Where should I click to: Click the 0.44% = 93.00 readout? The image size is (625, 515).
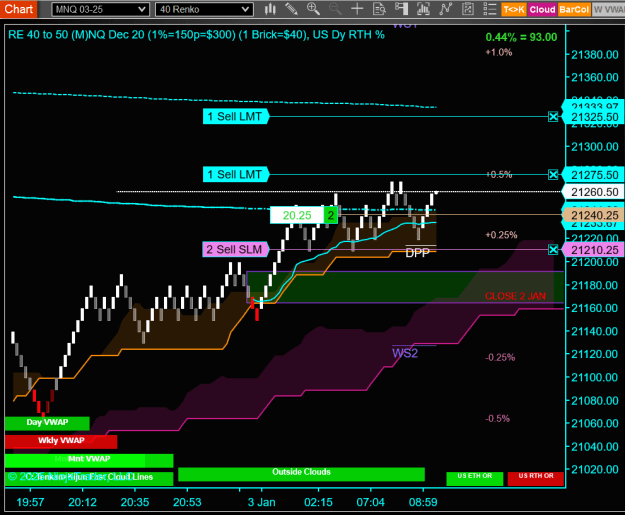[x=521, y=37]
